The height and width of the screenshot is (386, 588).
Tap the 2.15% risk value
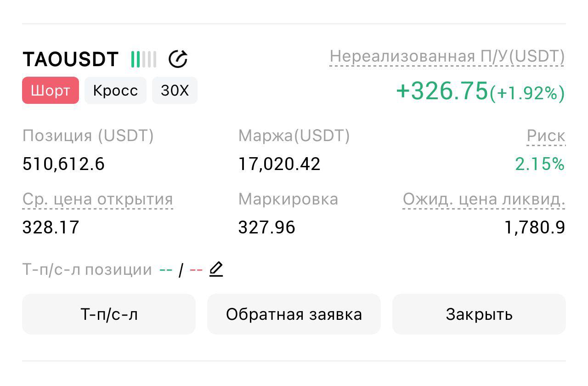[x=540, y=164]
